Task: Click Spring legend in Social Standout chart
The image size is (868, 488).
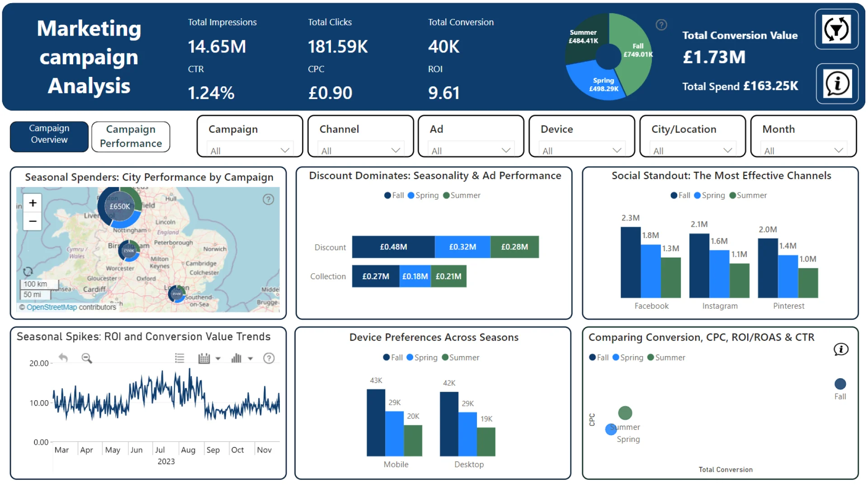Action: (709, 195)
